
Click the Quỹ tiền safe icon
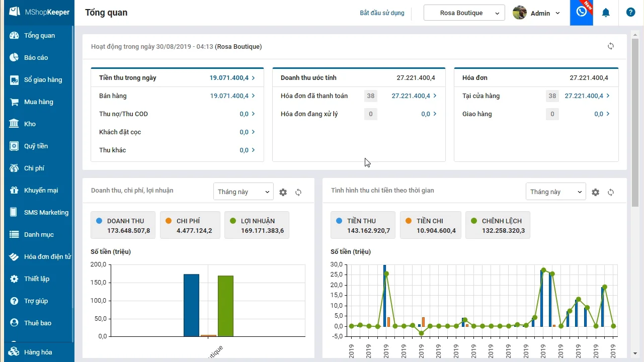point(14,146)
